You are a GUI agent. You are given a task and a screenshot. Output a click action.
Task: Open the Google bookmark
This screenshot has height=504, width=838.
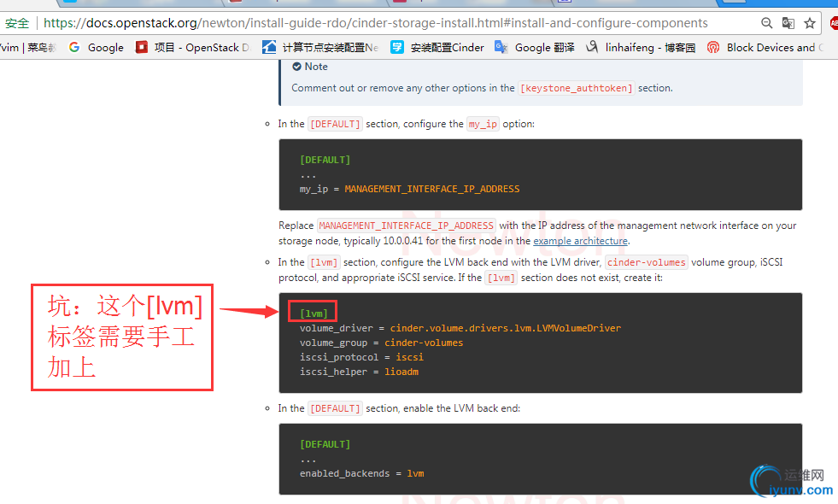(x=97, y=48)
